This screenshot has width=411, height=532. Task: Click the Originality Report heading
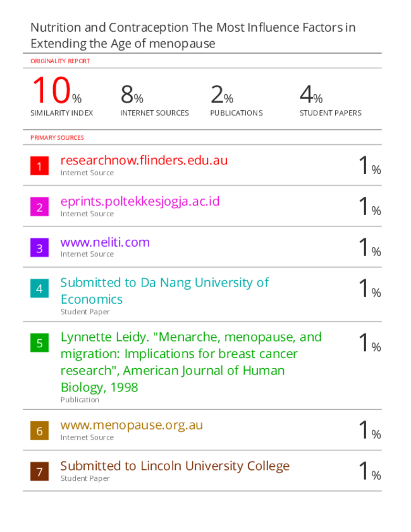tap(60, 61)
